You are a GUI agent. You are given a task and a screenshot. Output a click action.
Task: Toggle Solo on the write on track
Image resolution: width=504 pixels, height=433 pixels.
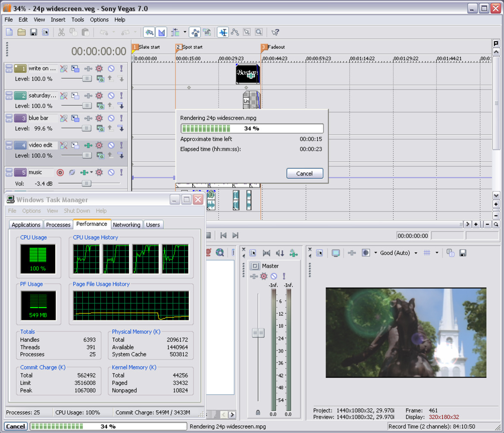point(121,69)
